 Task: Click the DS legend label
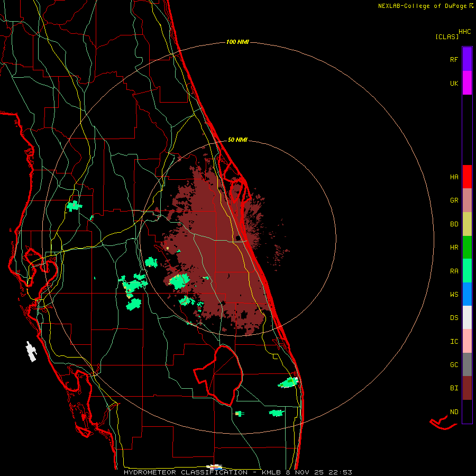pyautogui.click(x=454, y=318)
